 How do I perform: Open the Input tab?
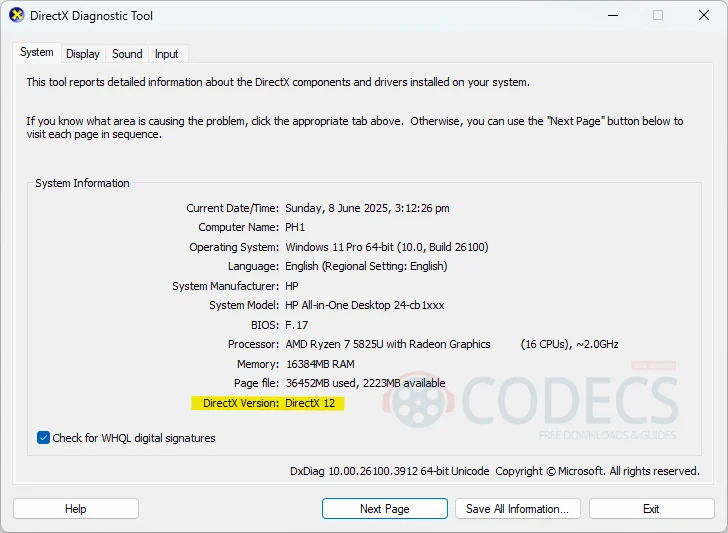click(x=166, y=54)
